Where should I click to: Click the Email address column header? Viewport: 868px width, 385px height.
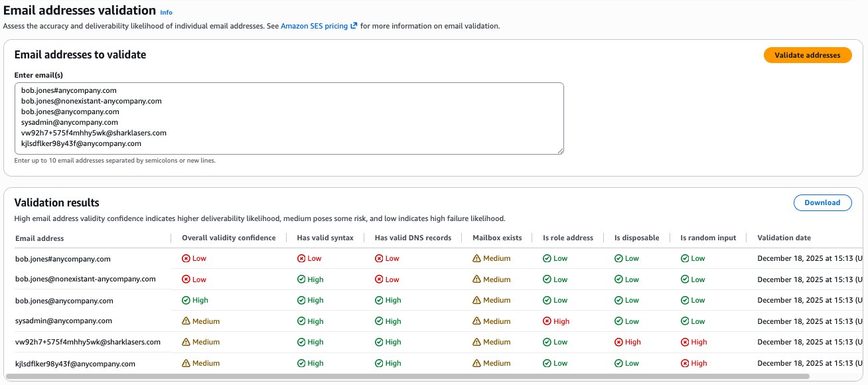(x=40, y=238)
